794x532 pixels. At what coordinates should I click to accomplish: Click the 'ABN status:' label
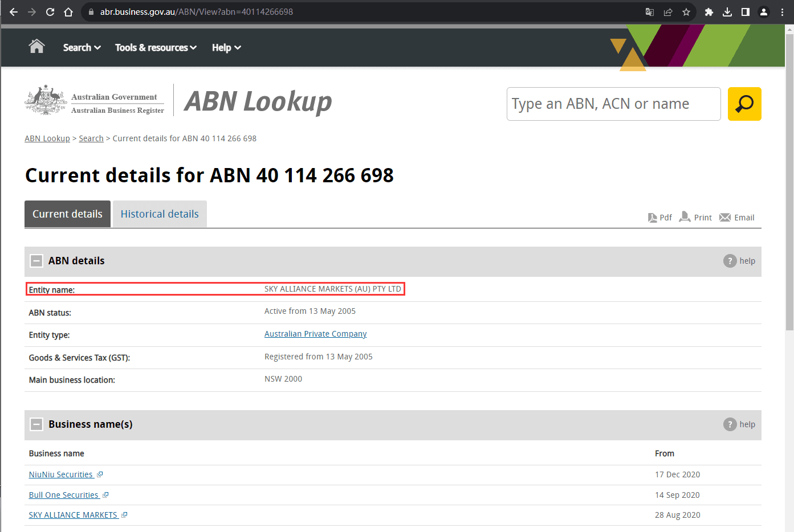(x=50, y=313)
